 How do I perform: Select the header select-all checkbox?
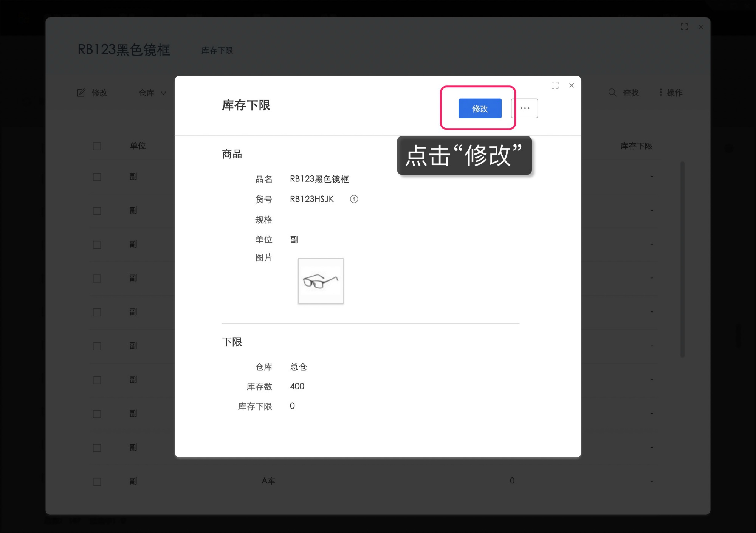click(x=97, y=146)
